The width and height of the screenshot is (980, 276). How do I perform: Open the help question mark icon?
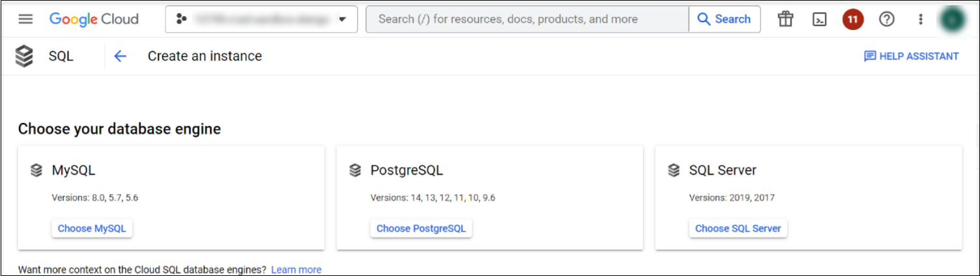click(886, 19)
